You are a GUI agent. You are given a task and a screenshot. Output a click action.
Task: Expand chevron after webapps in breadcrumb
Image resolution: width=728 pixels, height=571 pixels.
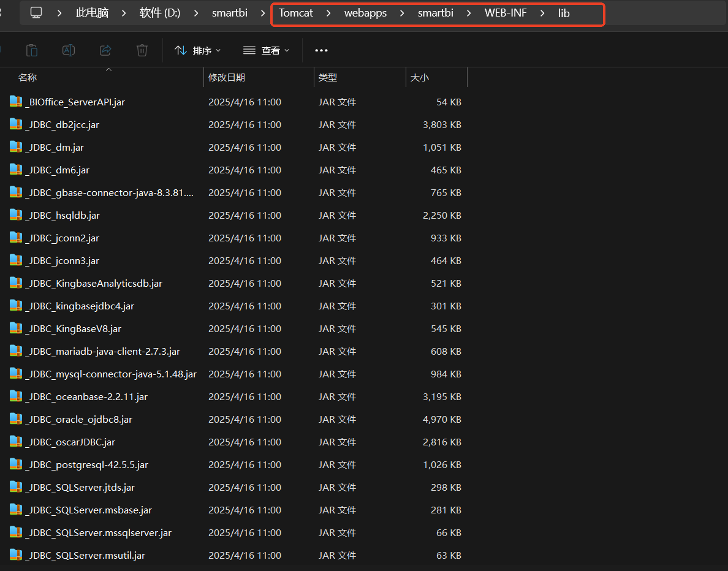[x=401, y=13]
